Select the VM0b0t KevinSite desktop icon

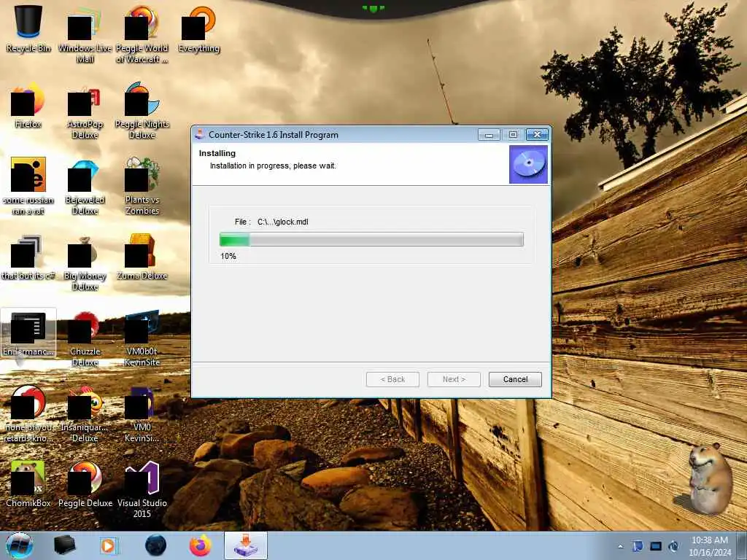(x=142, y=338)
